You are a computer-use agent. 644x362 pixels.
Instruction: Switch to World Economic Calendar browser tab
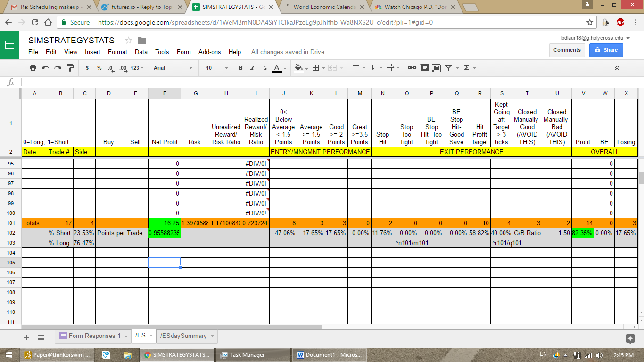(323, 7)
